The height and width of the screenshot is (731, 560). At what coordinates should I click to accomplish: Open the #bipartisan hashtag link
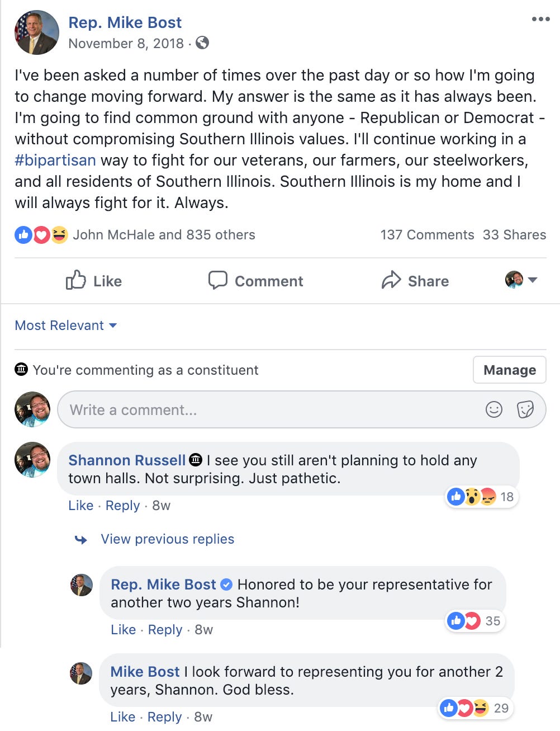coord(55,161)
